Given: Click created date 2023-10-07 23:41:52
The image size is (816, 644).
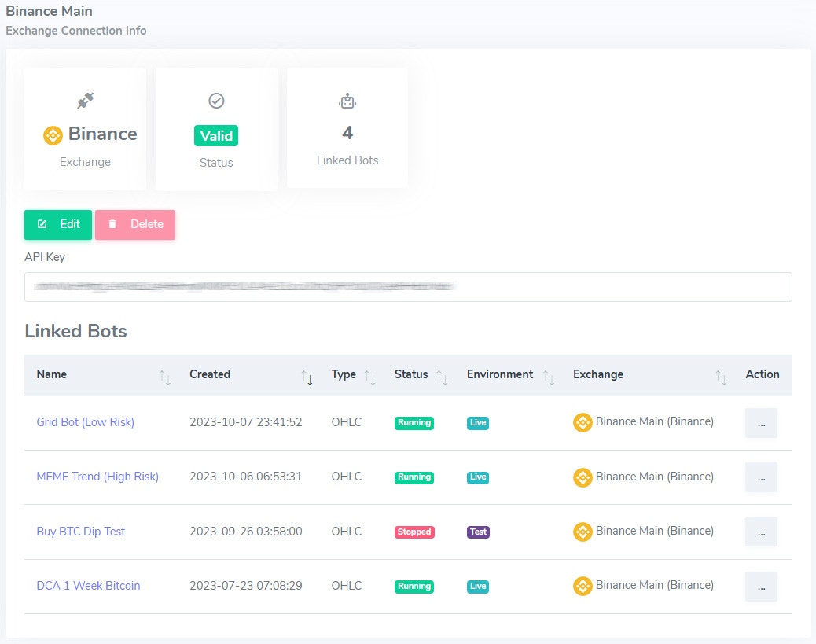Looking at the screenshot, I should [245, 422].
